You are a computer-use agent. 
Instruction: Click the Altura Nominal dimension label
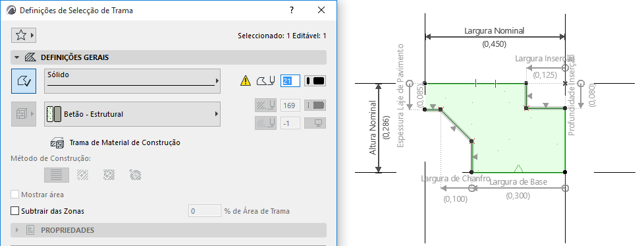[x=373, y=127]
